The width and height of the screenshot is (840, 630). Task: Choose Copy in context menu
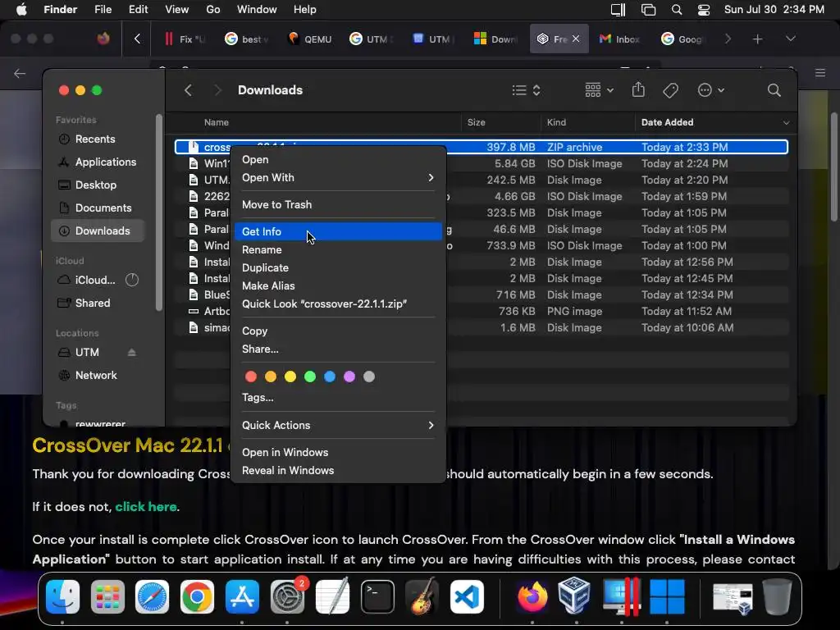[x=338, y=331]
